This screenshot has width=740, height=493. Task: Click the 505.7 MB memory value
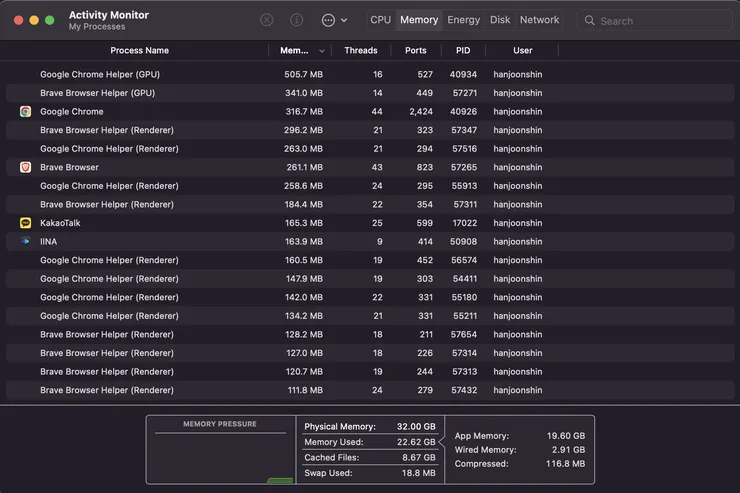click(x=303, y=75)
